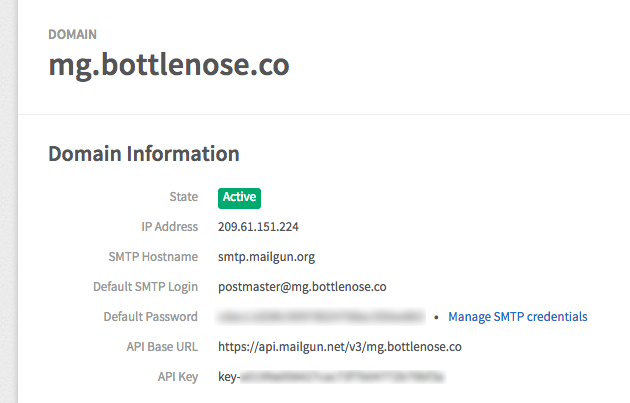Screen dimensions: 630x403
Task: Click the Domain Information section heading
Action: (x=144, y=154)
